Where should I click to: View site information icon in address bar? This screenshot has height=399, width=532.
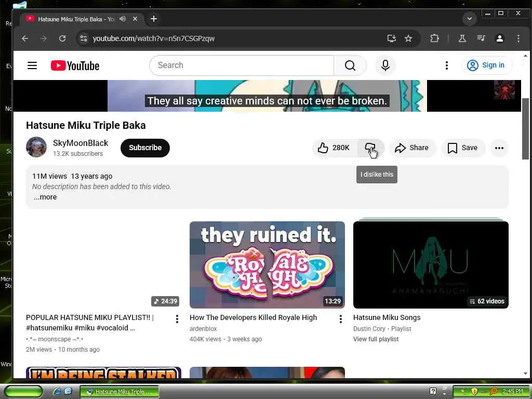pos(84,38)
